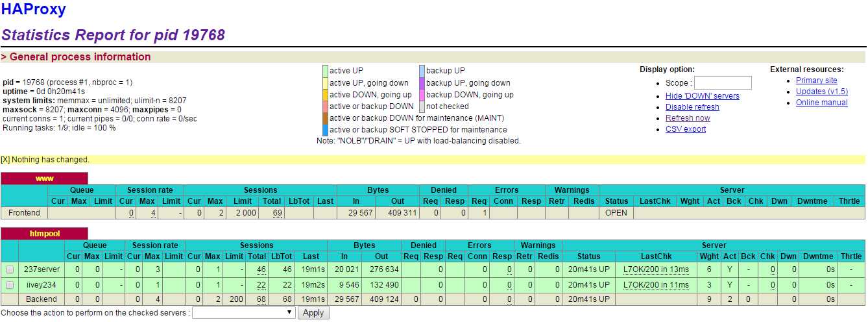868x322 pixels.
Task: Click the blue backup UP legend swatch
Action: coord(422,71)
